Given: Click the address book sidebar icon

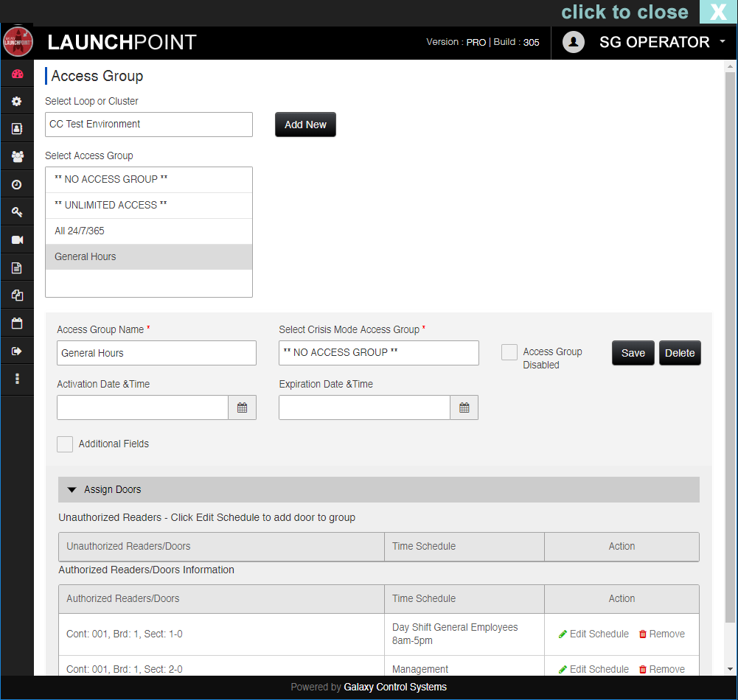Looking at the screenshot, I should tap(17, 128).
